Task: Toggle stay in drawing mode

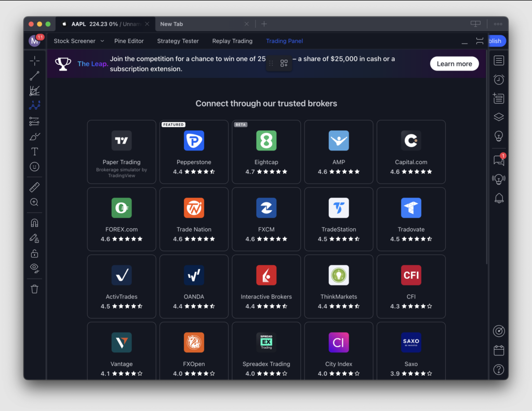Action: pyautogui.click(x=35, y=238)
